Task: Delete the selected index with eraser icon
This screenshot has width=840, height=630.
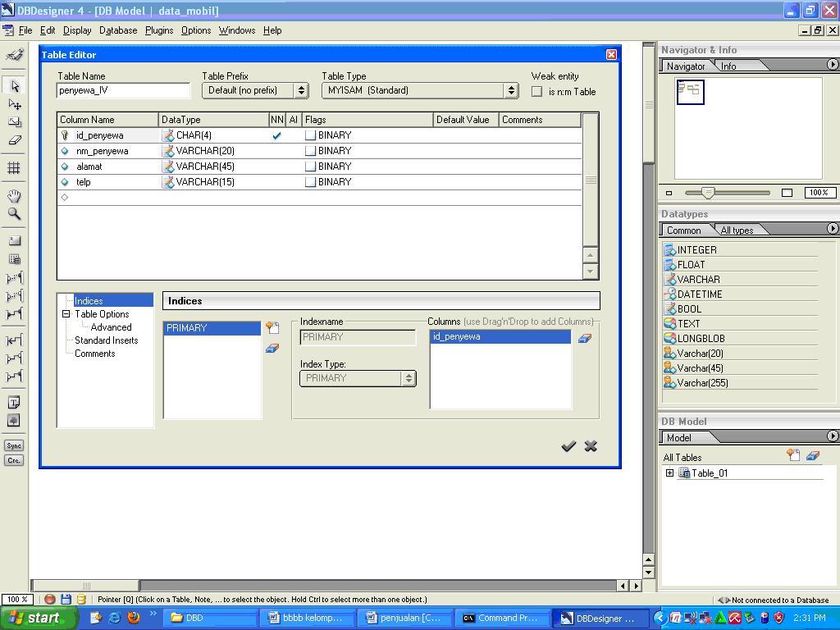Action: (272, 349)
